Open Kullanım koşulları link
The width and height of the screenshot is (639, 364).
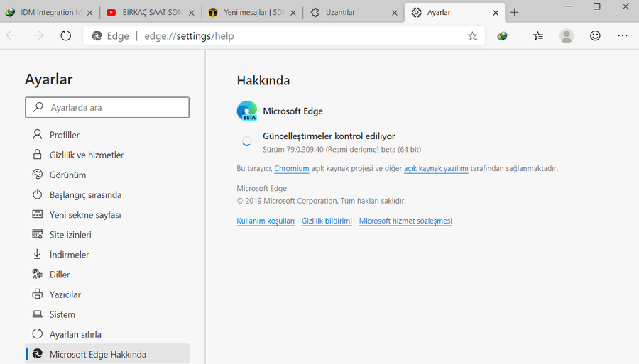point(266,221)
